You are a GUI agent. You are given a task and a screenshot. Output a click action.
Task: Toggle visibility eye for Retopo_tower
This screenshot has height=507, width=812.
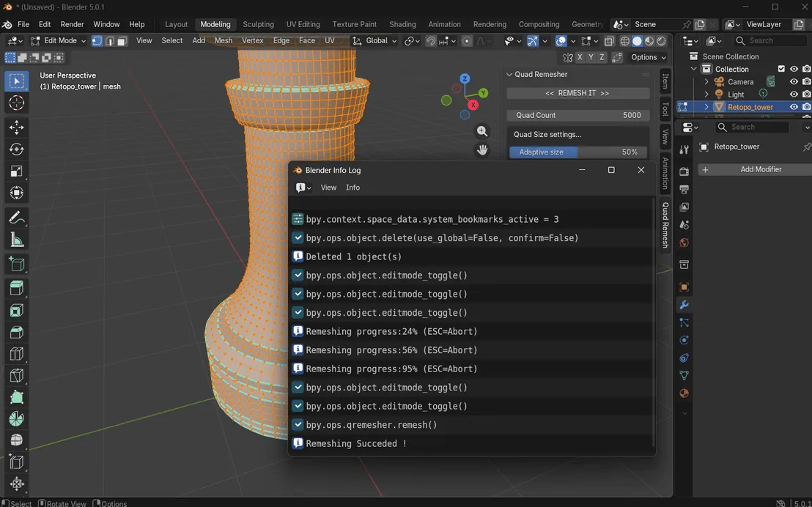[794, 107]
